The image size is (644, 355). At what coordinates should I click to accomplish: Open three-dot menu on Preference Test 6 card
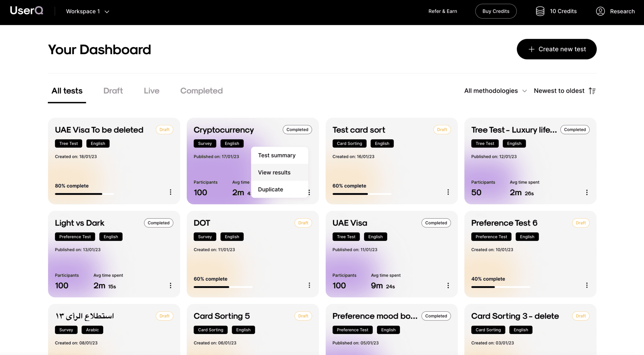[x=587, y=285]
